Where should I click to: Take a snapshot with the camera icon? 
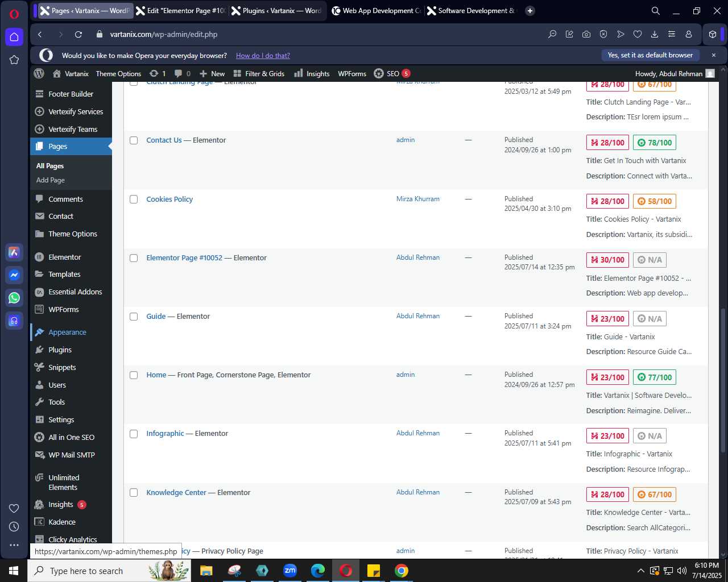pyautogui.click(x=586, y=34)
